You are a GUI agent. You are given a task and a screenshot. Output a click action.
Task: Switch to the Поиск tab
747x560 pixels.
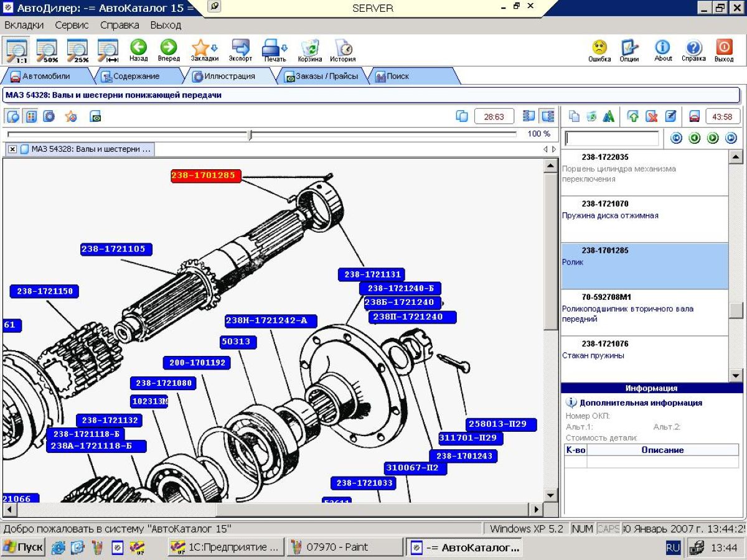point(398,76)
